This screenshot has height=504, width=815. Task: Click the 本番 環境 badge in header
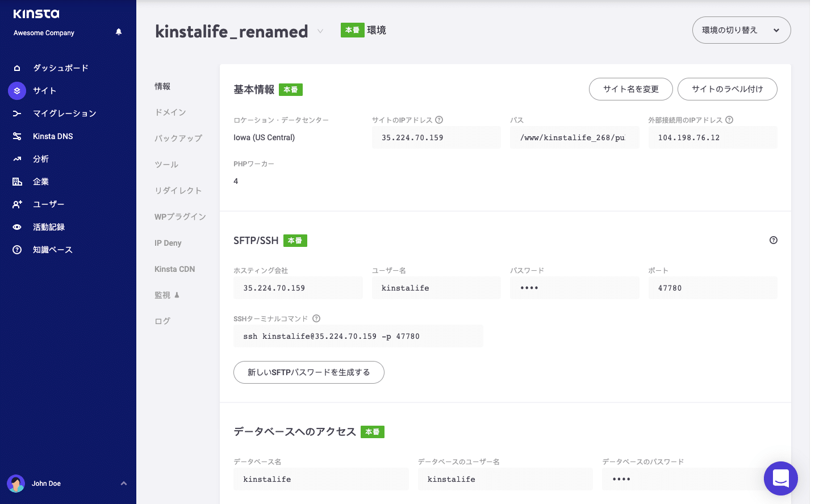click(353, 30)
